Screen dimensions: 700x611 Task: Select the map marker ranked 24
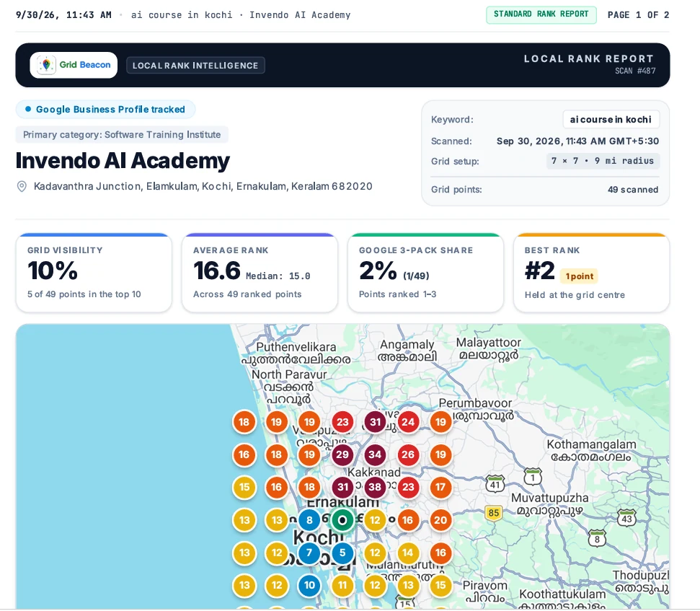408,422
